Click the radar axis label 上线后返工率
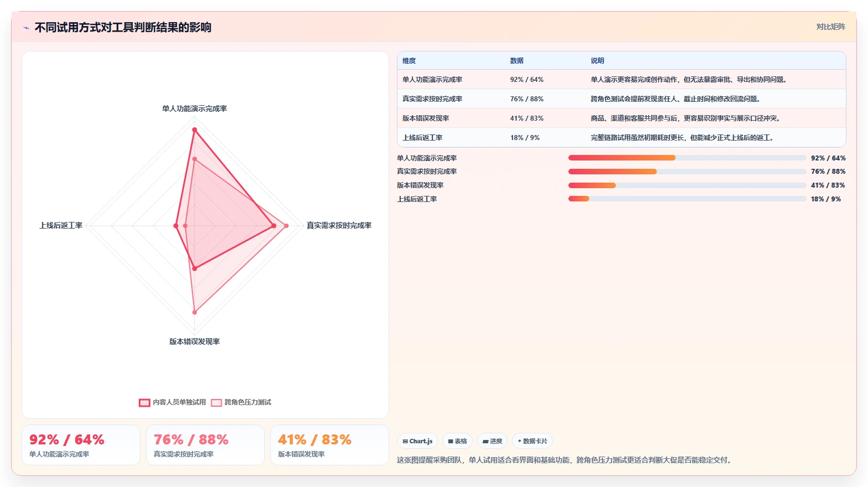The image size is (868, 487). pos(61,225)
